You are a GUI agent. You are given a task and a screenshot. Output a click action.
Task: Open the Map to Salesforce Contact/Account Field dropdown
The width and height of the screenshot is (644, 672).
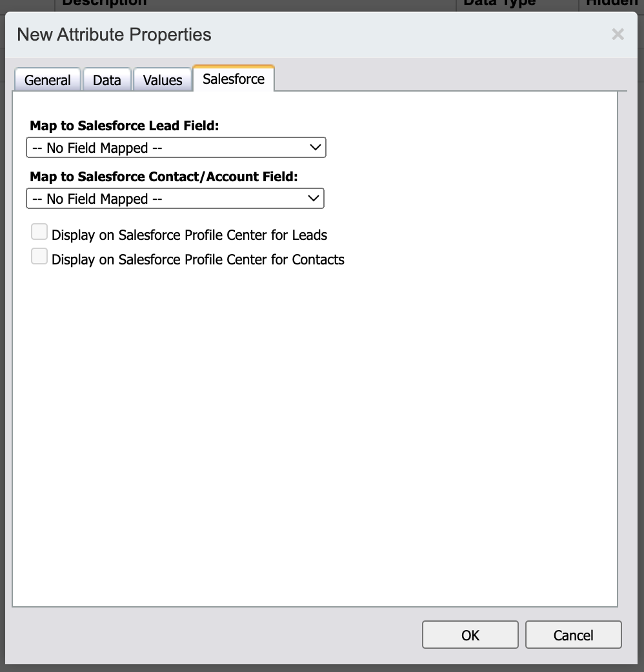(x=175, y=198)
